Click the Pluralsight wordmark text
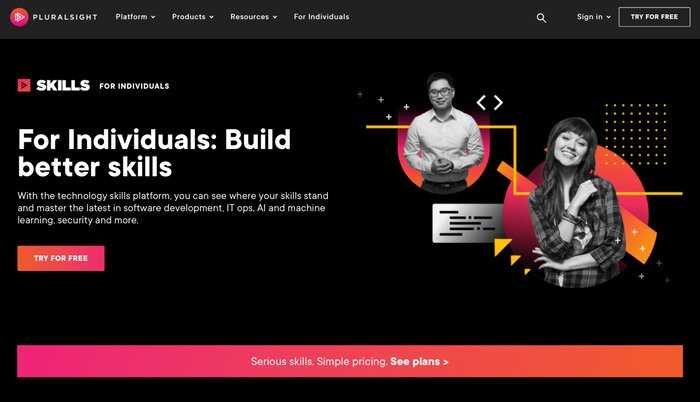This screenshot has width=700, height=402. point(65,17)
